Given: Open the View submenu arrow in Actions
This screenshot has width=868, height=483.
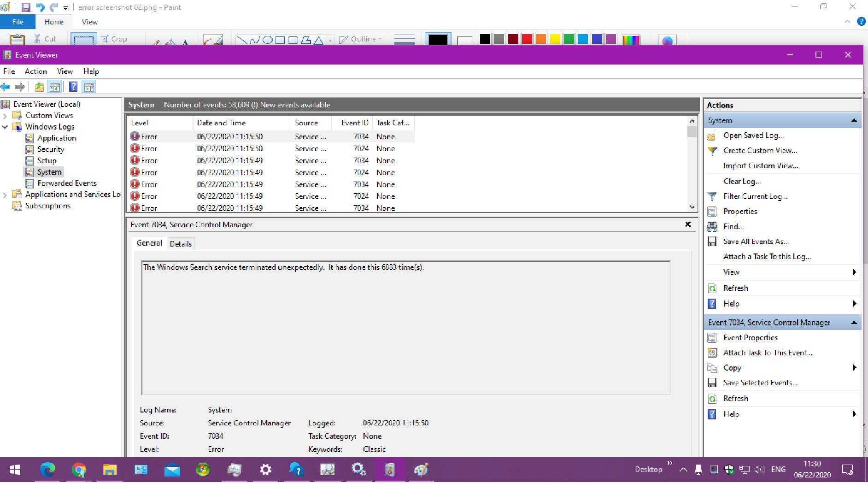Looking at the screenshot, I should pos(855,272).
